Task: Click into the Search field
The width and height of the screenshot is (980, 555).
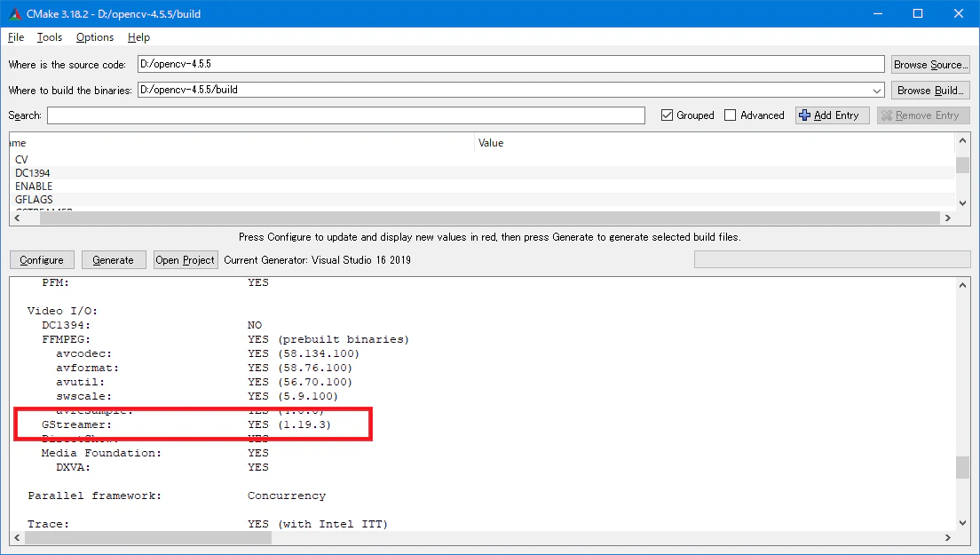Action: pos(345,115)
